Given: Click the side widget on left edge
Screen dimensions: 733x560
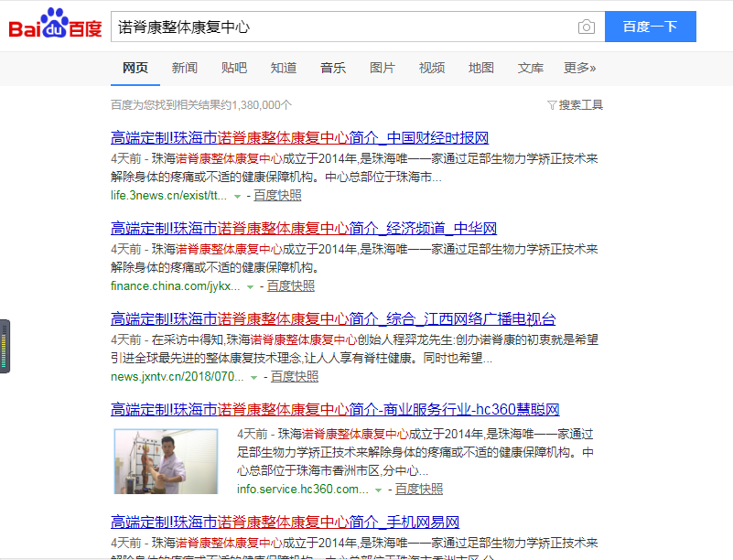Looking at the screenshot, I should (5, 347).
